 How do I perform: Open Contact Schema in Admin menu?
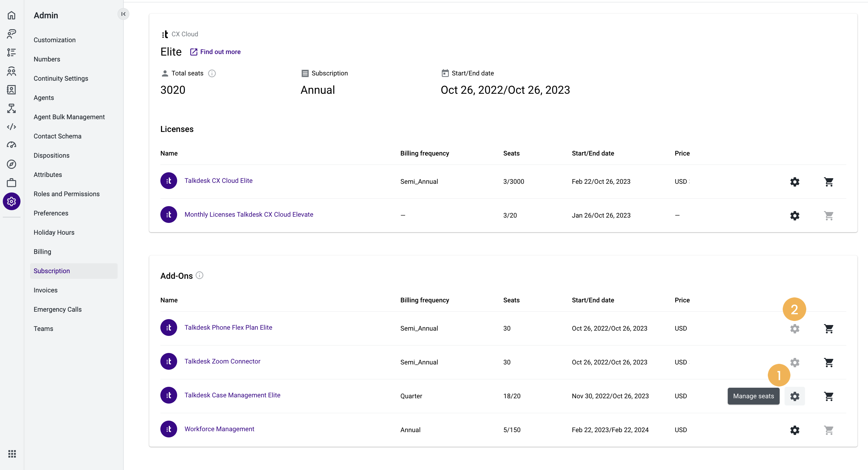57,136
